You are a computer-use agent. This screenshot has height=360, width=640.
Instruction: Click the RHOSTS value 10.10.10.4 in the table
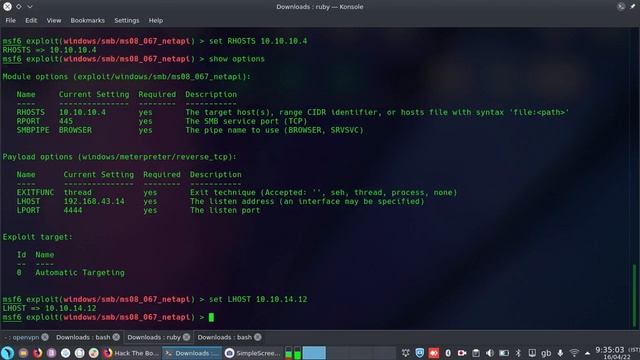point(82,112)
